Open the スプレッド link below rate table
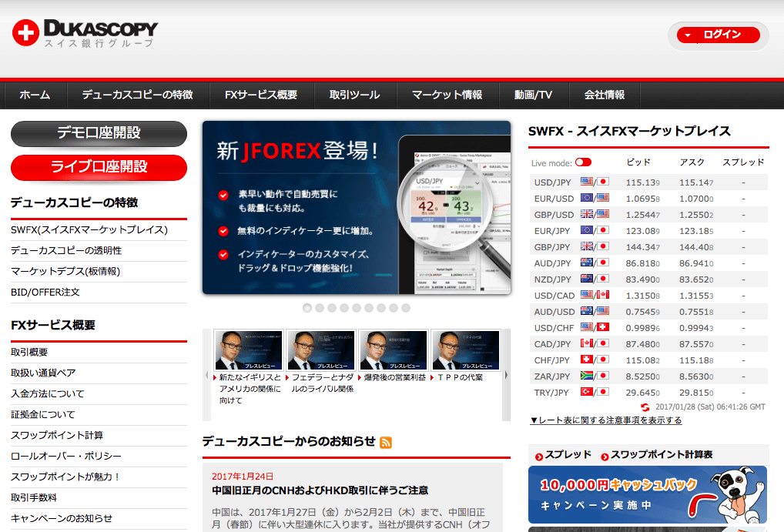784x532 pixels. tap(568, 454)
